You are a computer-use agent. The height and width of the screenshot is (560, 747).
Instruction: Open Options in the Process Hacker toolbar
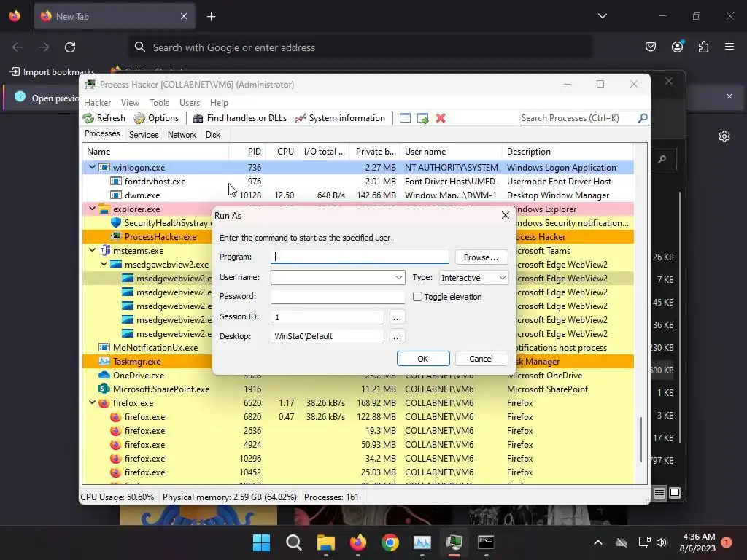tap(156, 118)
